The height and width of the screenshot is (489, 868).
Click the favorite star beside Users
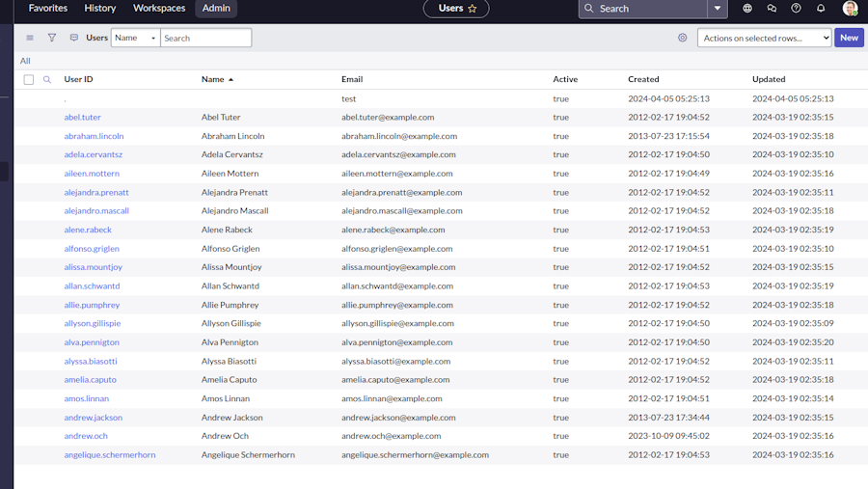point(473,9)
